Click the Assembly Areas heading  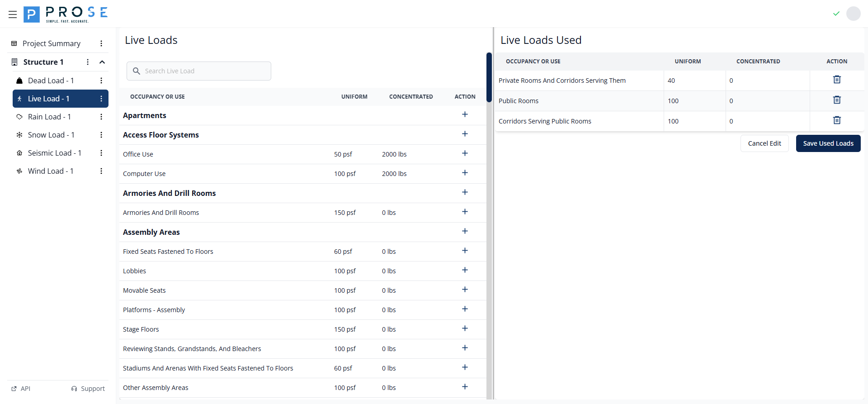[x=151, y=232]
